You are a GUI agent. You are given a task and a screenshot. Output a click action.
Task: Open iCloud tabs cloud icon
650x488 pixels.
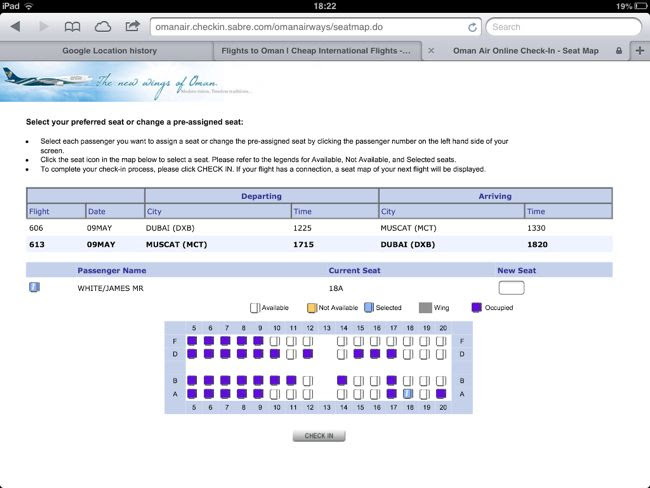tap(102, 27)
